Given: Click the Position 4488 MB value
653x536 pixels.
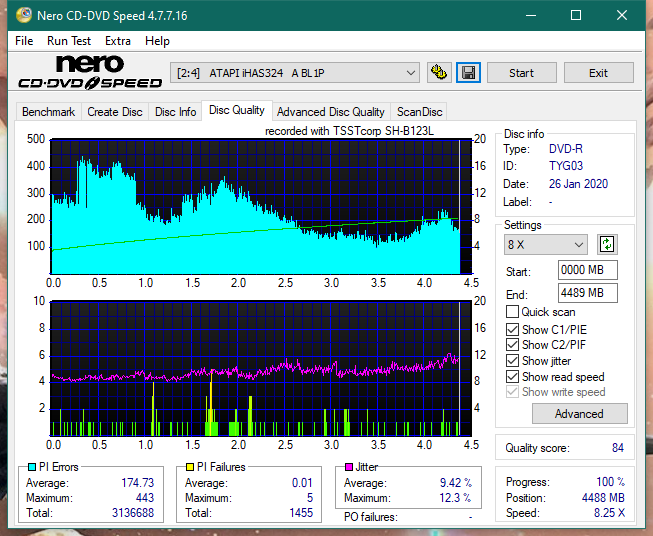Looking at the screenshot, I should (603, 498).
